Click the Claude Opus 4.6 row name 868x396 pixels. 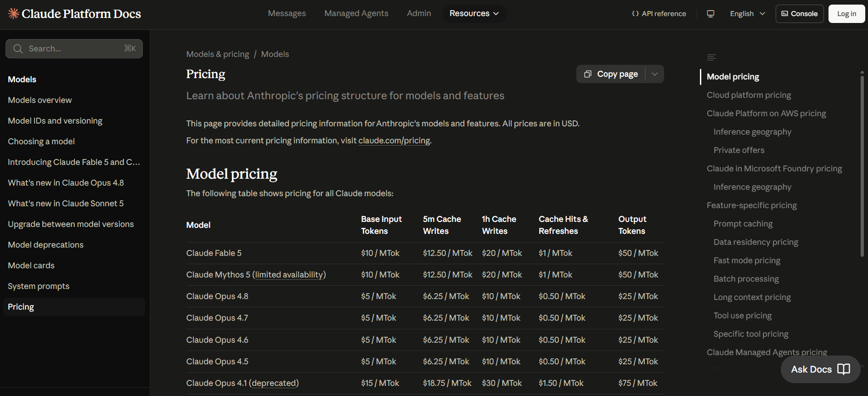217,340
